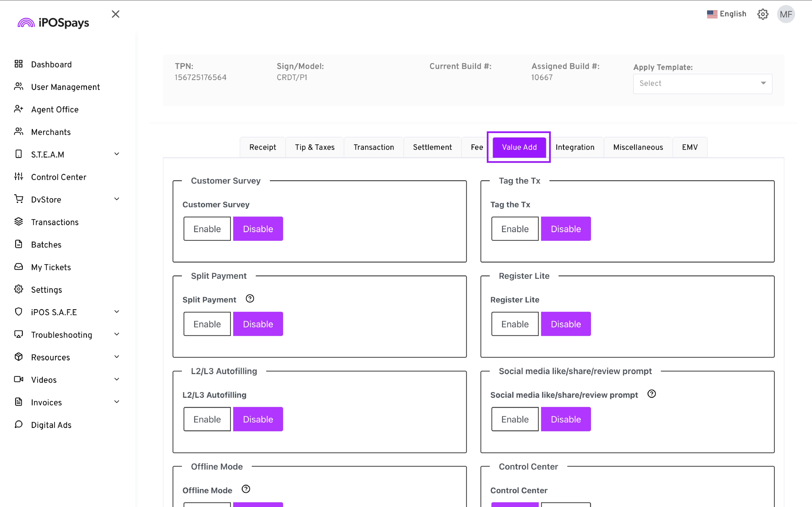
Task: Click the Transactions layers icon
Action: point(18,222)
